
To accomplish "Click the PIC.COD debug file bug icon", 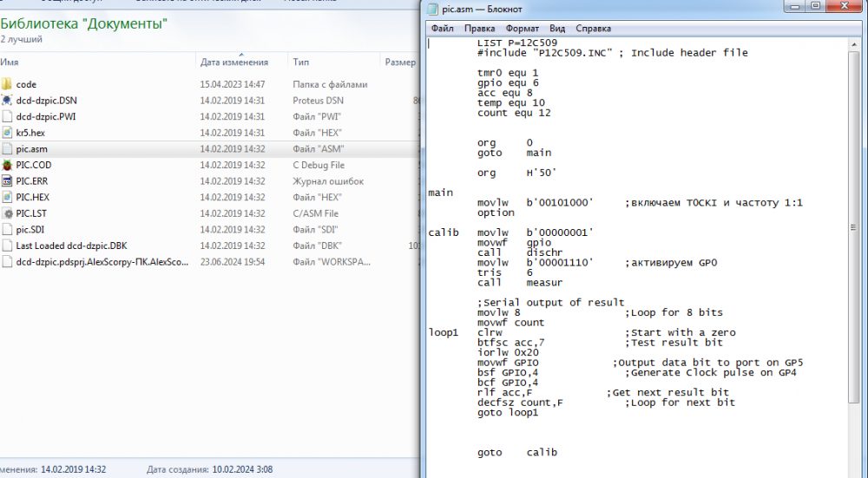I will (x=8, y=165).
